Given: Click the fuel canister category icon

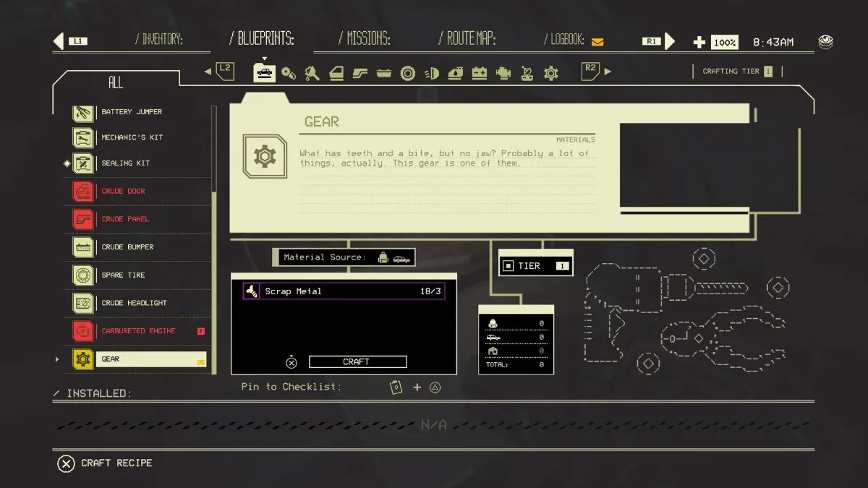Looking at the screenshot, I should click(455, 72).
